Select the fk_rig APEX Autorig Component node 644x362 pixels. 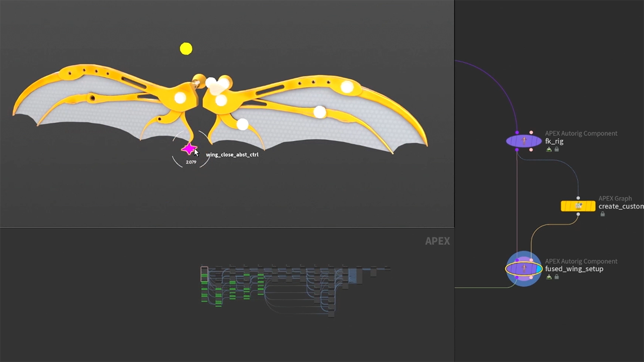(524, 141)
